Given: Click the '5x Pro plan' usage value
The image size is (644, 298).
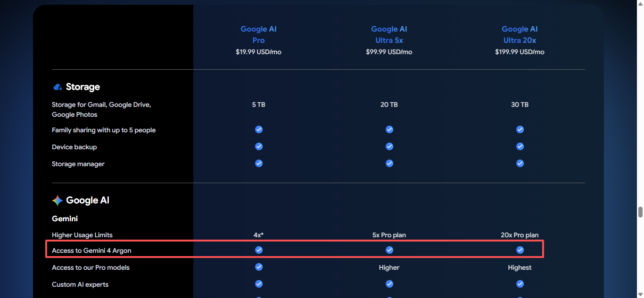Looking at the screenshot, I should tap(389, 235).
